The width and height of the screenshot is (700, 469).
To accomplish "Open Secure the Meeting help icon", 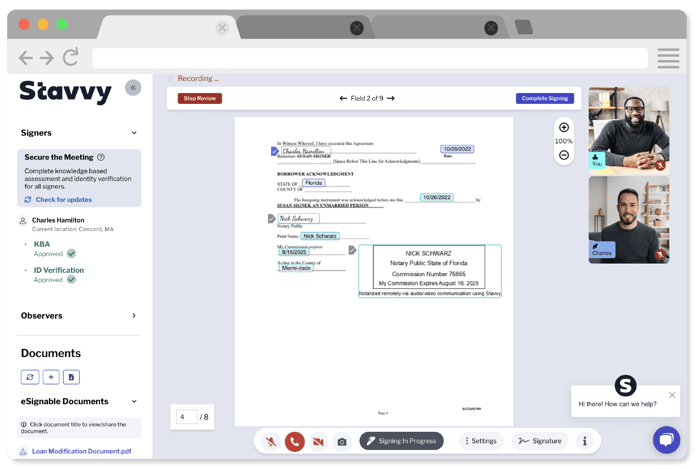I will pyautogui.click(x=101, y=157).
